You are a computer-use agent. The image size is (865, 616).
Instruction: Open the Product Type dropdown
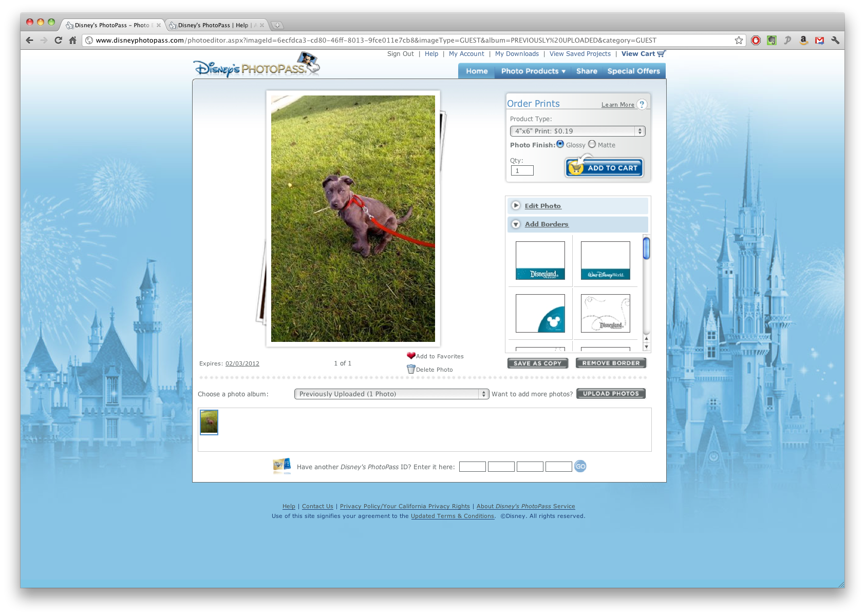[x=577, y=131]
